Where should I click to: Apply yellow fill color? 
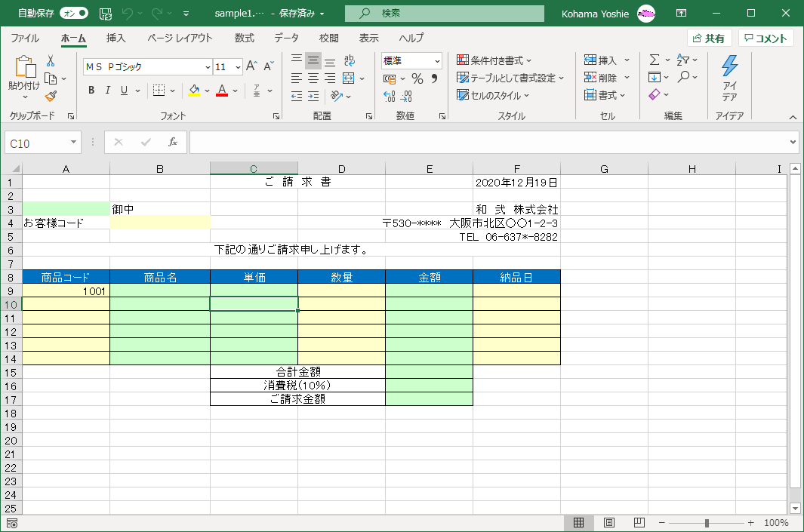tap(194, 91)
